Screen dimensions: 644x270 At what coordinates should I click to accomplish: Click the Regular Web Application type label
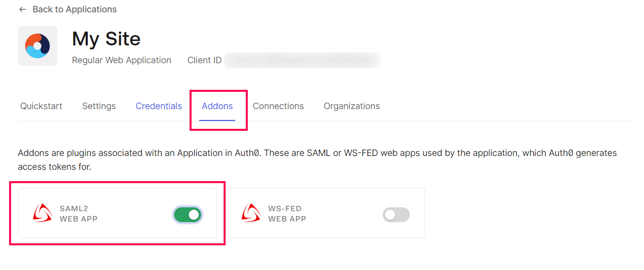pos(121,60)
